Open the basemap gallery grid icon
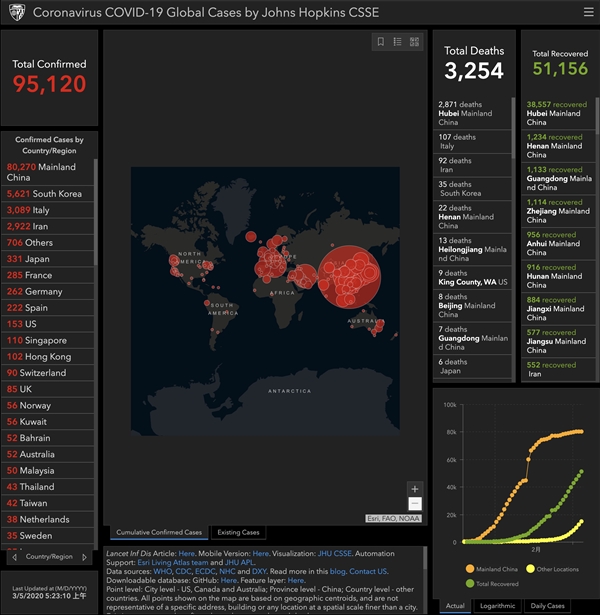Viewport: 600px width, 615px height. 414,42
